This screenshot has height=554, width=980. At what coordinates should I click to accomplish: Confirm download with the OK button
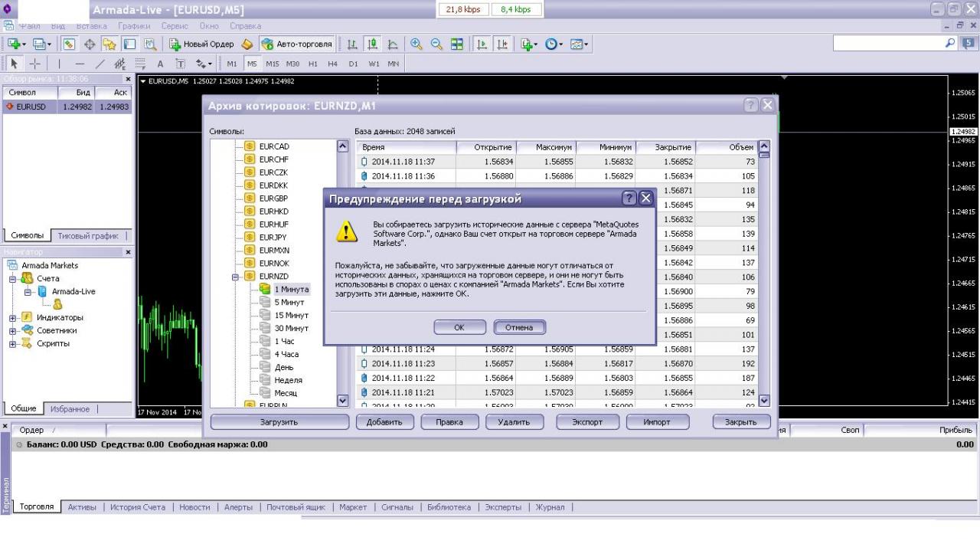(x=459, y=327)
